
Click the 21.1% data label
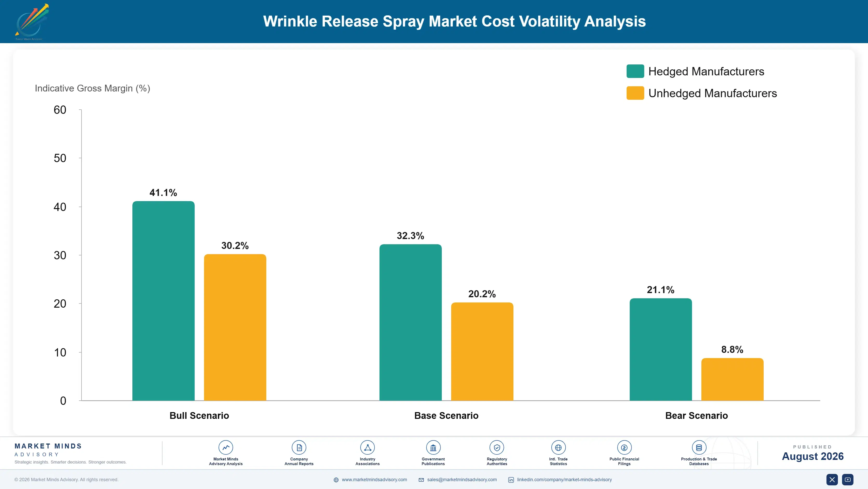tap(661, 290)
